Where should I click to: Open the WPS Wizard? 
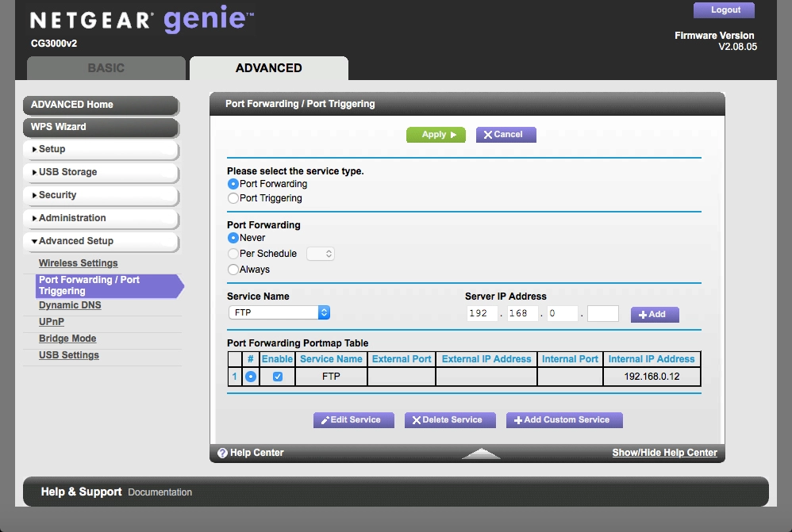[x=101, y=127]
